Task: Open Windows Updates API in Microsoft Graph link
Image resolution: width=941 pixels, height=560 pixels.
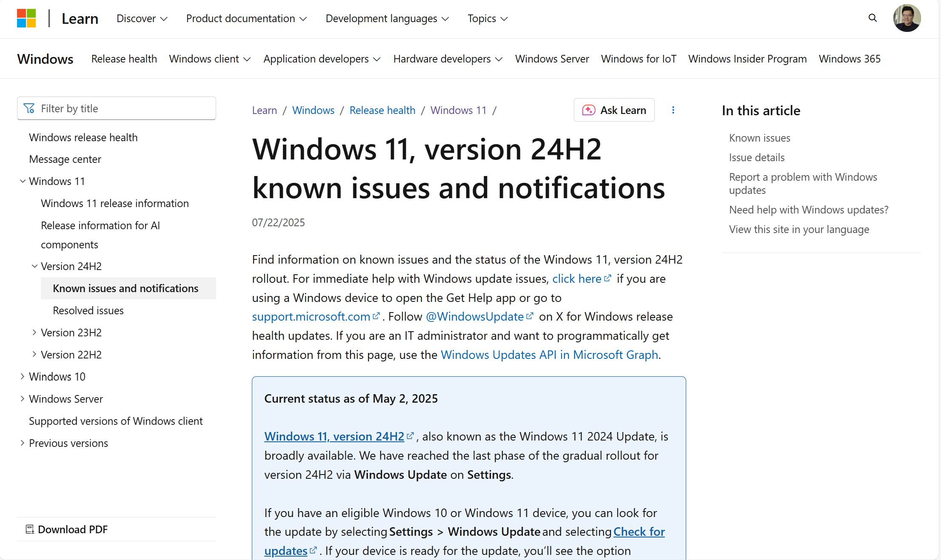Action: 549,355
